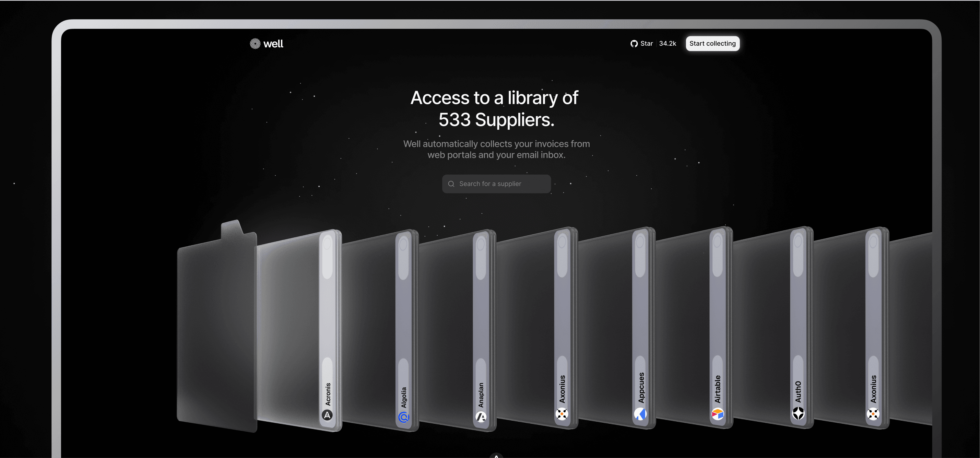Select the Anaplan logo icon
The image size is (980, 458).
click(x=481, y=417)
